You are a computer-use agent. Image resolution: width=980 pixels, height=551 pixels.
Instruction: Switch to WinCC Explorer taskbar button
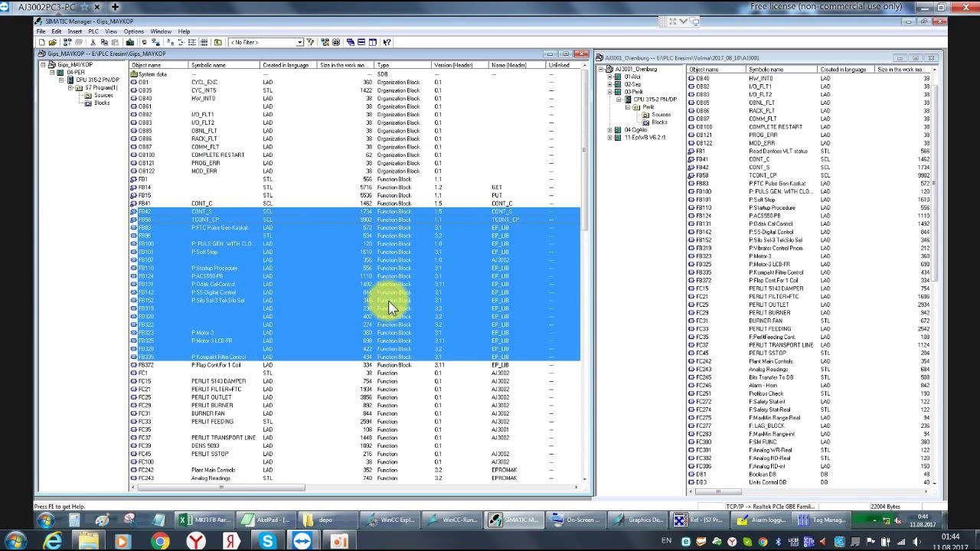pos(390,520)
